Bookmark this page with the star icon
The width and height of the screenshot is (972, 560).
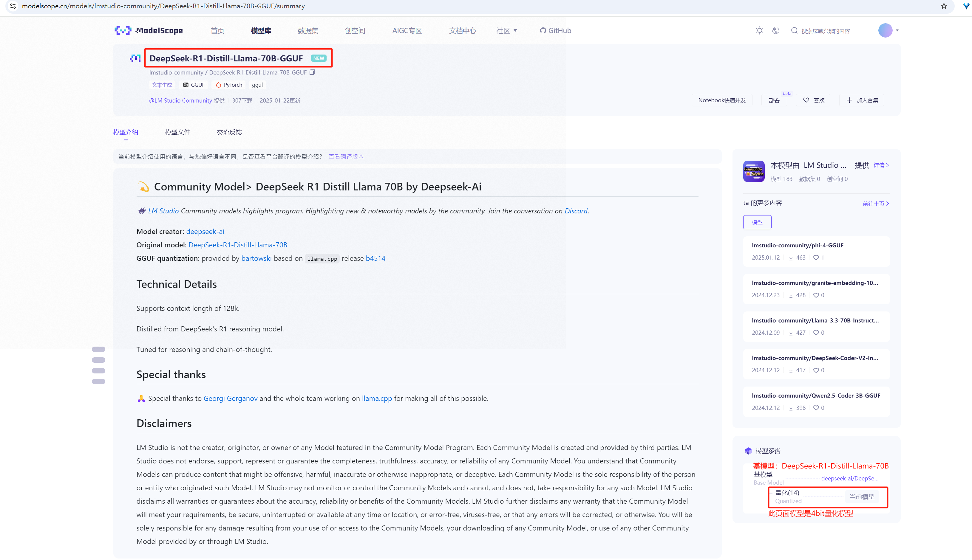click(x=944, y=6)
